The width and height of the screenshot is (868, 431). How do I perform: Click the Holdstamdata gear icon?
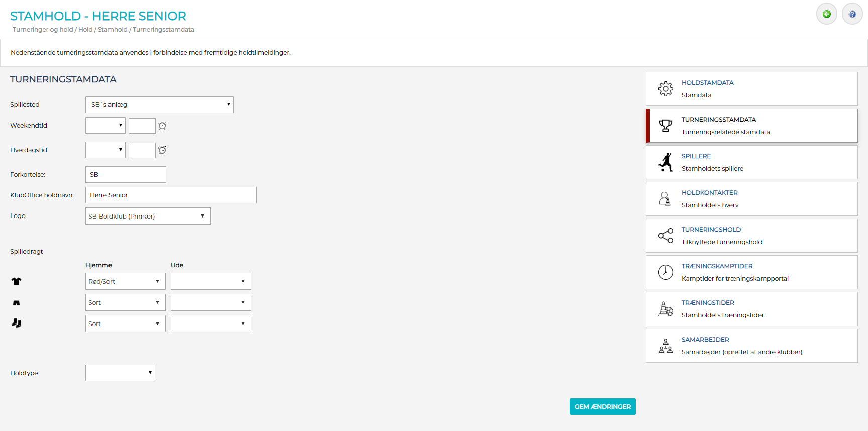pyautogui.click(x=665, y=89)
